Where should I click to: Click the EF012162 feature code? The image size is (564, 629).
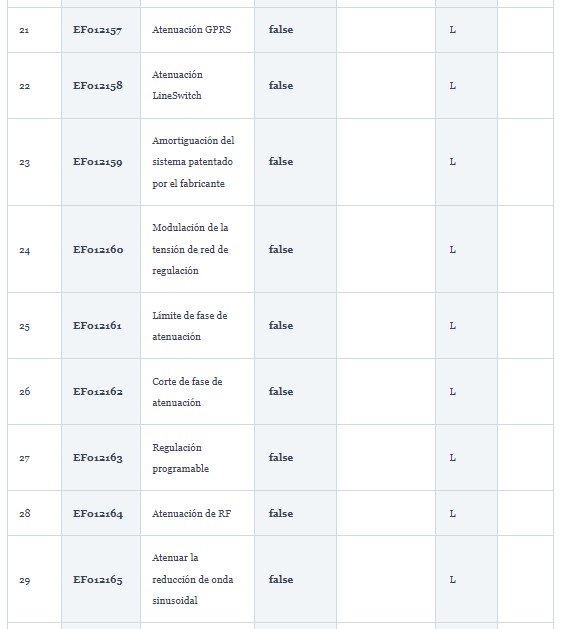tap(97, 392)
